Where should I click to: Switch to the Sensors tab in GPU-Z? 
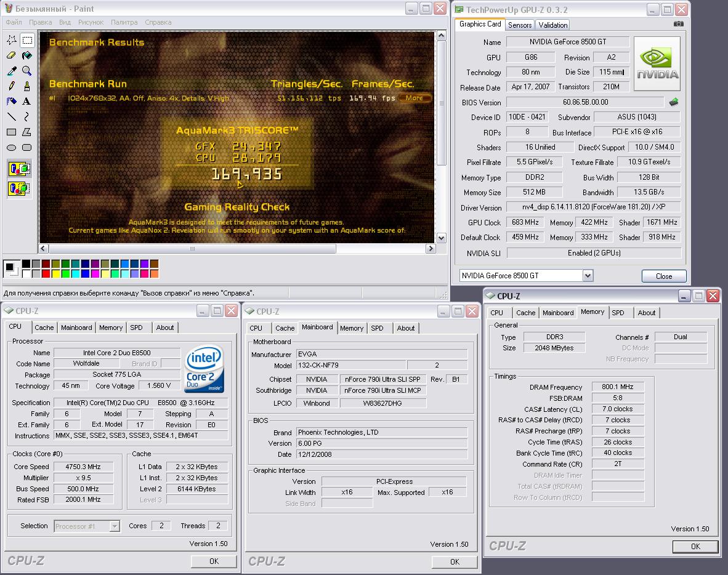point(520,25)
